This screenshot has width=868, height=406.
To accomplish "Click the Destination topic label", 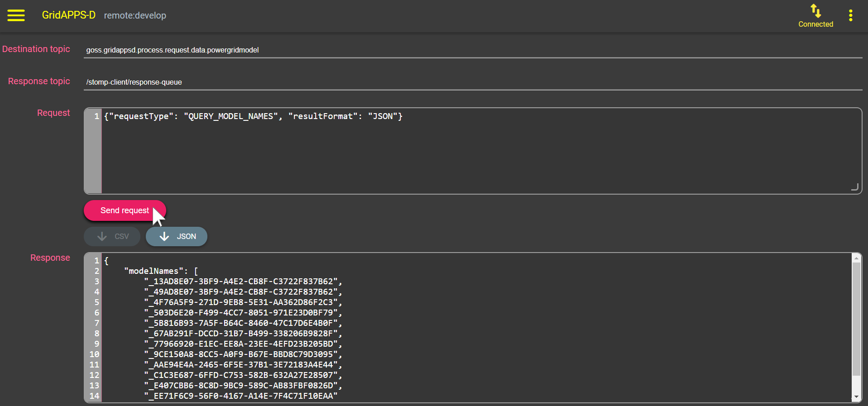I will tap(36, 49).
